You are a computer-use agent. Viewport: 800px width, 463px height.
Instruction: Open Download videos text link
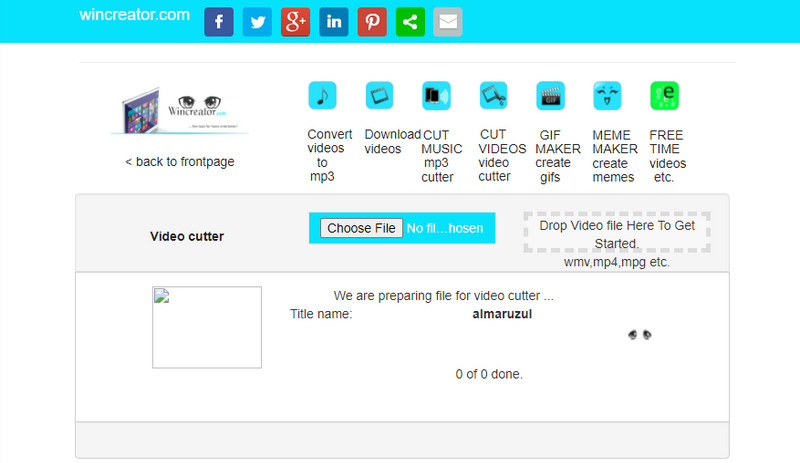(x=392, y=141)
